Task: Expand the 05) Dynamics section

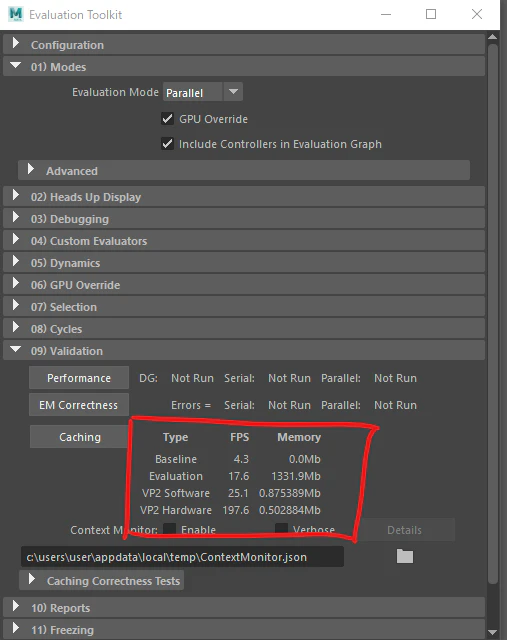Action: [244, 263]
